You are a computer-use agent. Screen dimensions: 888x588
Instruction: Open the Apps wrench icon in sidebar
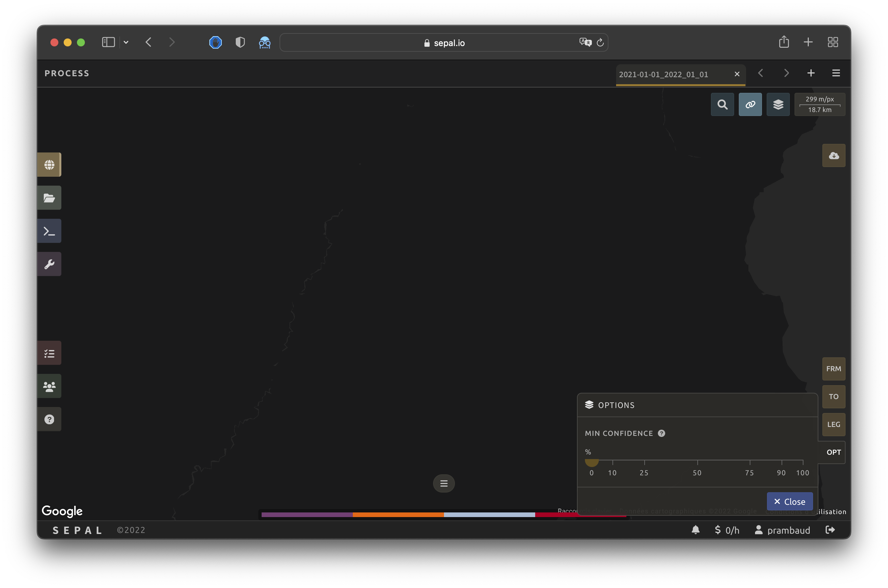pos(49,264)
